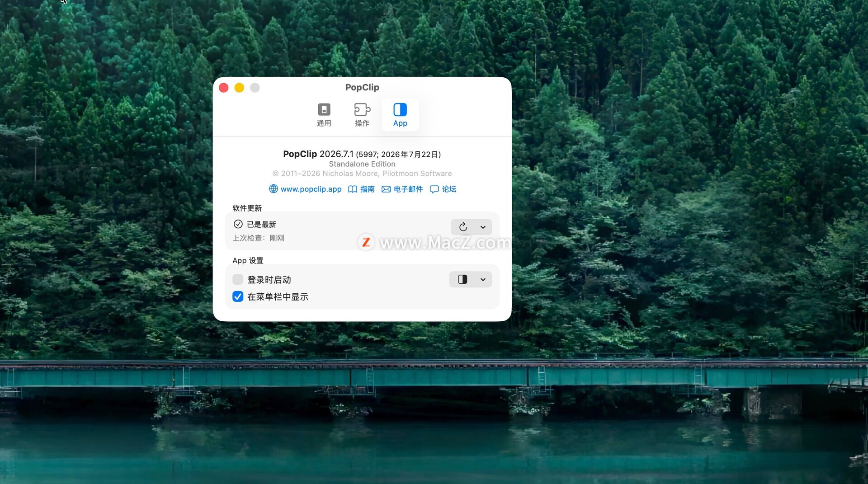This screenshot has height=484, width=868.
Task: Close the PopClip window
Action: tap(224, 88)
